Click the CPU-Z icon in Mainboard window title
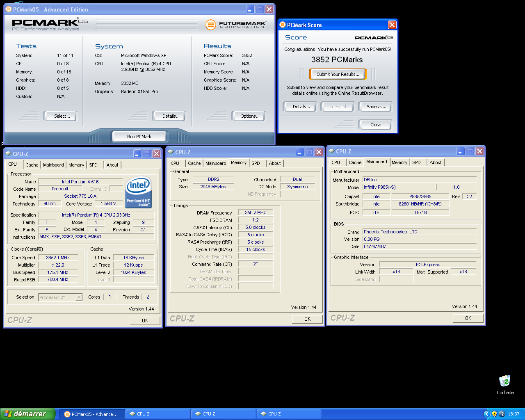 pos(331,151)
